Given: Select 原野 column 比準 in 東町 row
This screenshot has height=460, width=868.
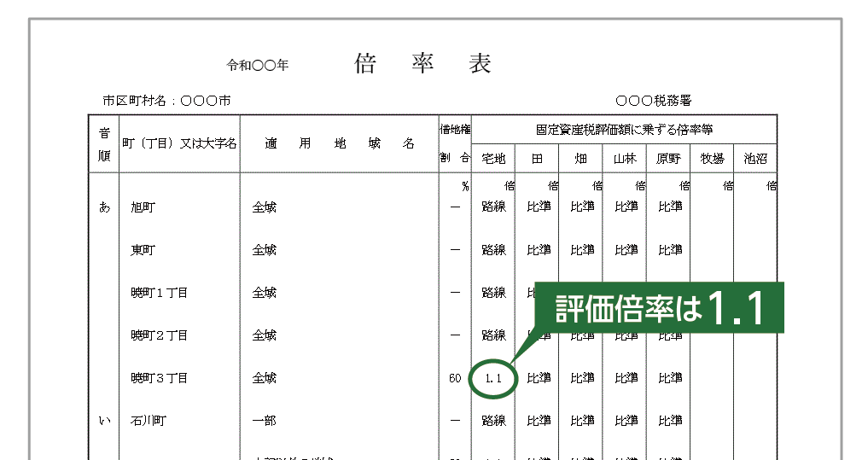Looking at the screenshot, I should [x=670, y=250].
